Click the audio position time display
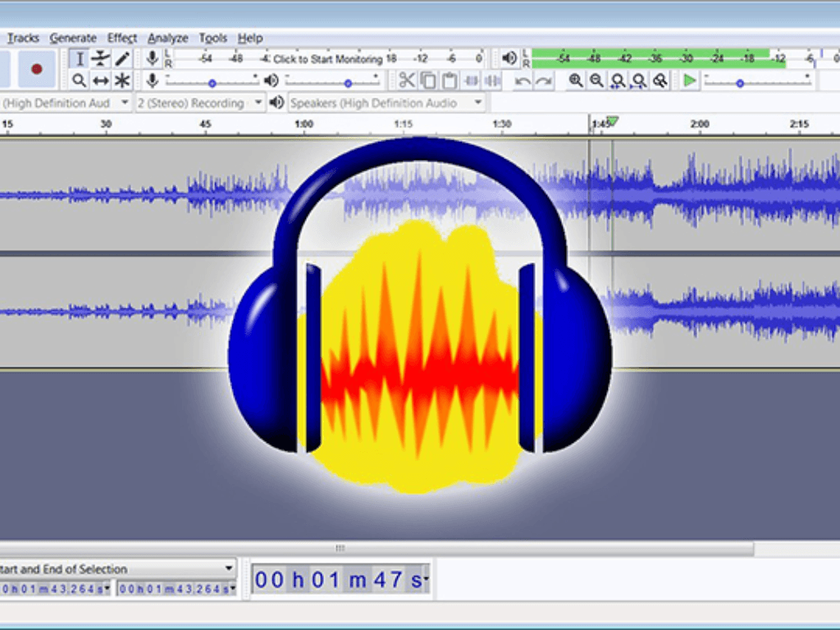The image size is (840, 630). click(x=340, y=580)
